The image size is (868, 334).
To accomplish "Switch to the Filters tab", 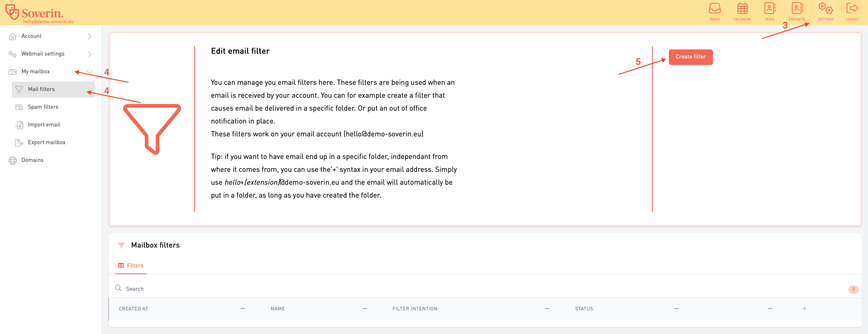I will (x=131, y=266).
